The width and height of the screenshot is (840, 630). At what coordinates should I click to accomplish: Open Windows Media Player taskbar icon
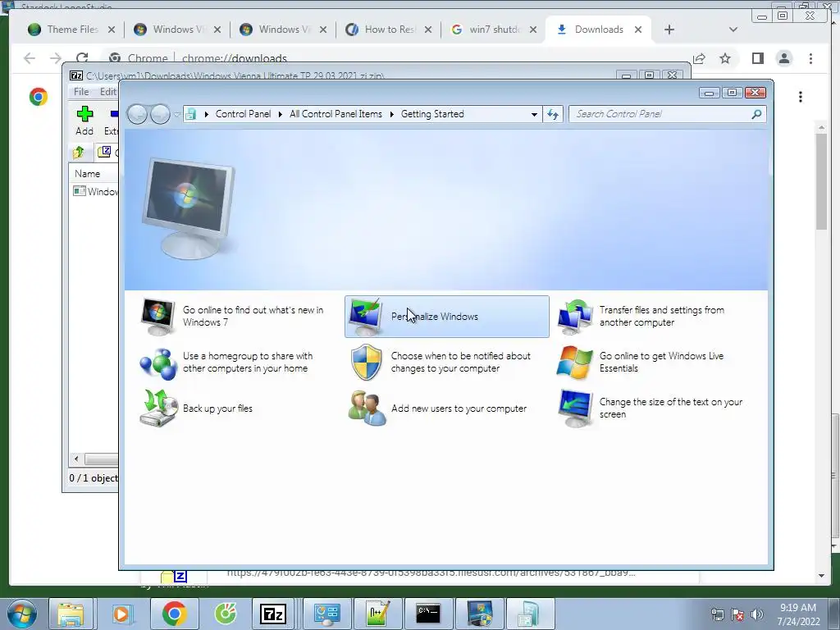click(x=121, y=614)
